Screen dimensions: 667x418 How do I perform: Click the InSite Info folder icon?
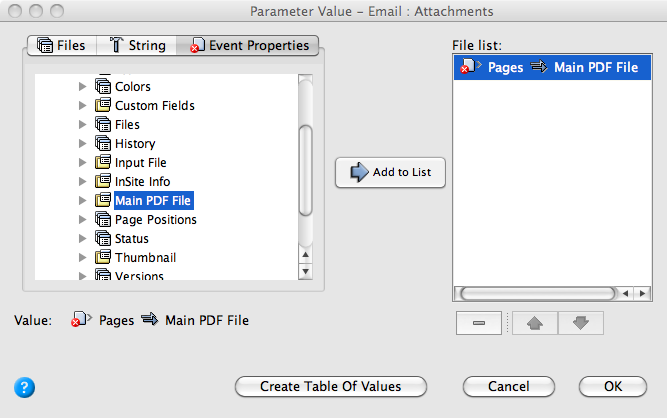[x=103, y=181]
